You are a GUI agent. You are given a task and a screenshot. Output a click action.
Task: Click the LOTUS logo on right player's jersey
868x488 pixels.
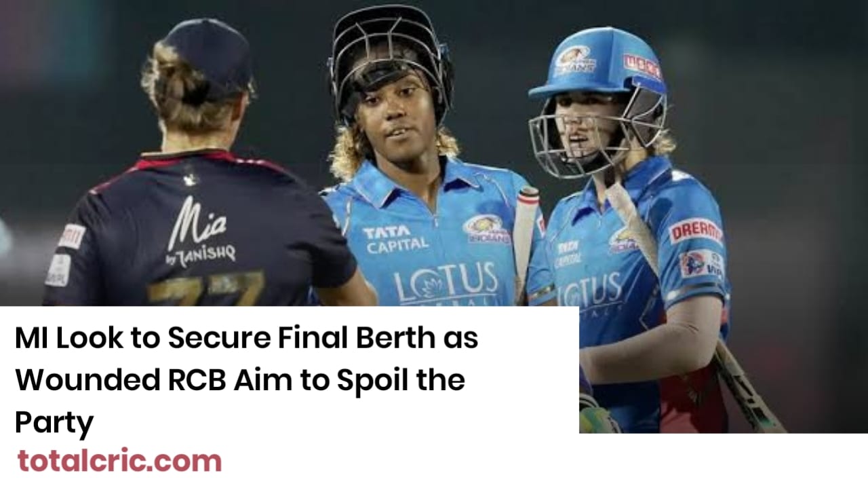[x=590, y=290]
